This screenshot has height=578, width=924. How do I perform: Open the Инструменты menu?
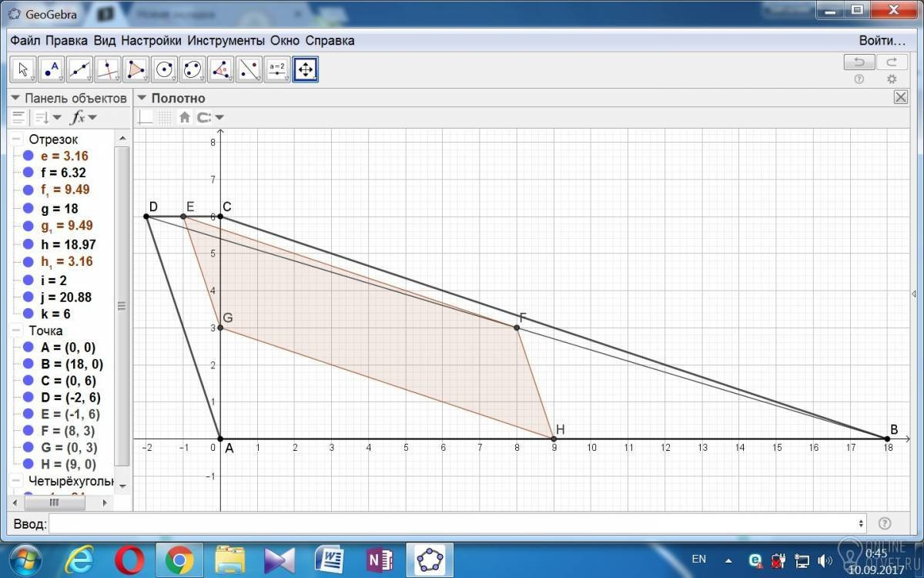tap(226, 41)
